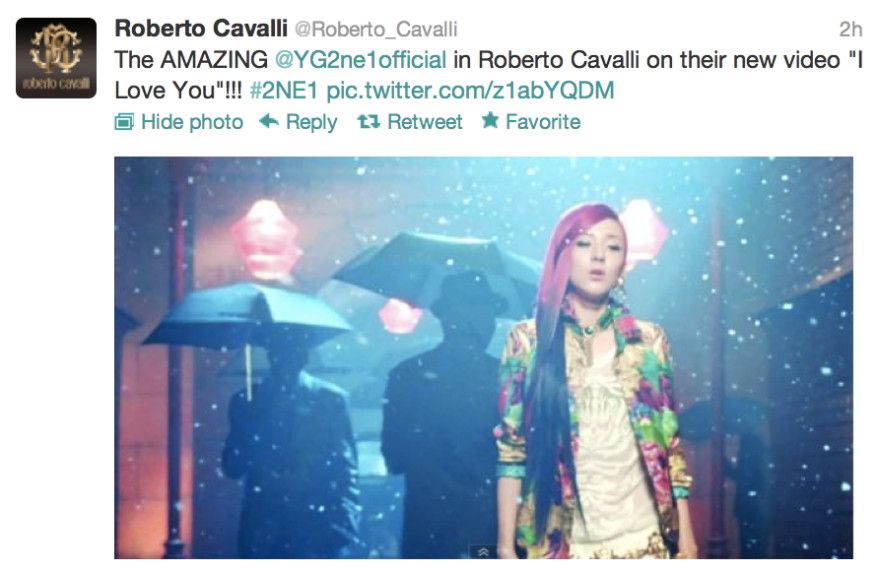Click the pink-haired woman in the photo

594,381
